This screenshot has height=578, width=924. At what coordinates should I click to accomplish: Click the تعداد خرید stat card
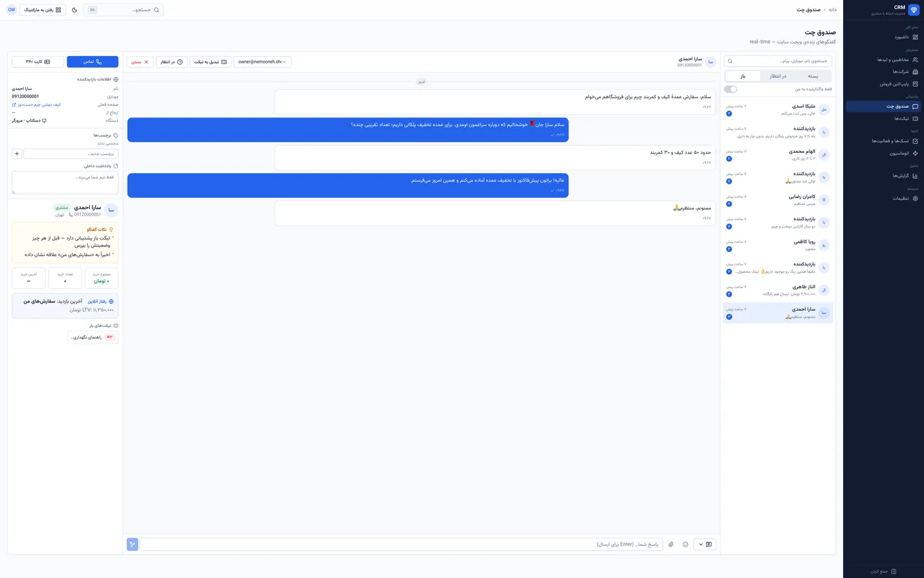65,278
